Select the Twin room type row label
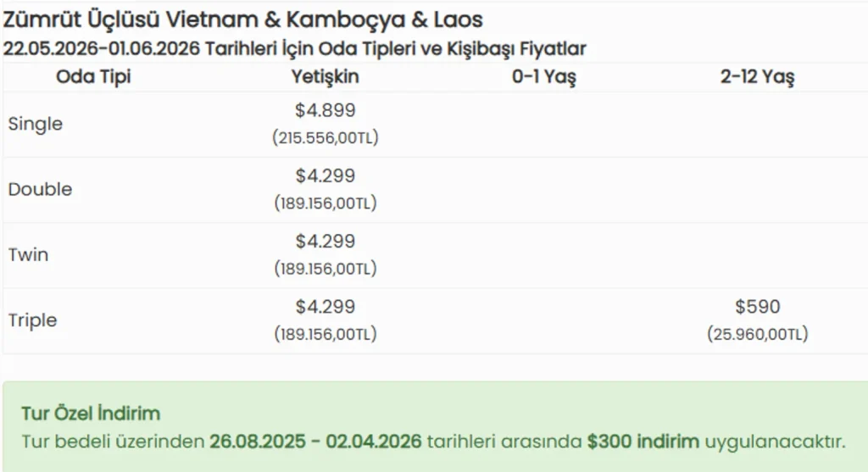 [x=28, y=254]
